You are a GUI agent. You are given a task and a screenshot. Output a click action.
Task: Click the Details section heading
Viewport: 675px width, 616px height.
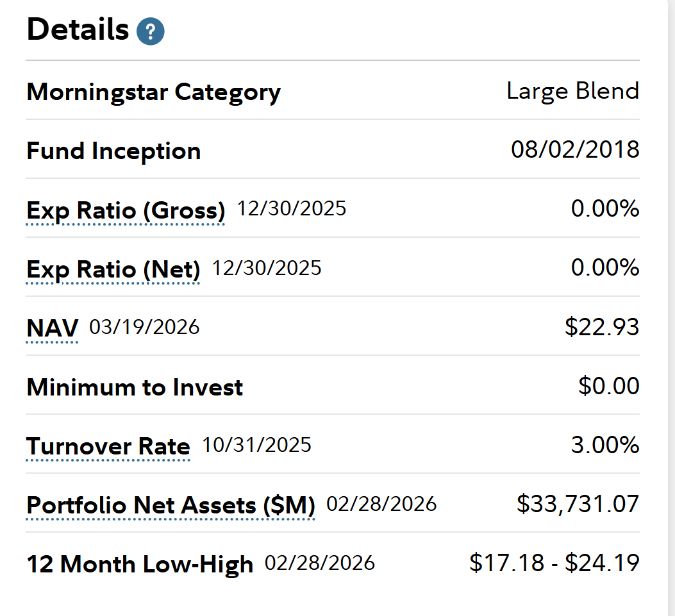[78, 29]
